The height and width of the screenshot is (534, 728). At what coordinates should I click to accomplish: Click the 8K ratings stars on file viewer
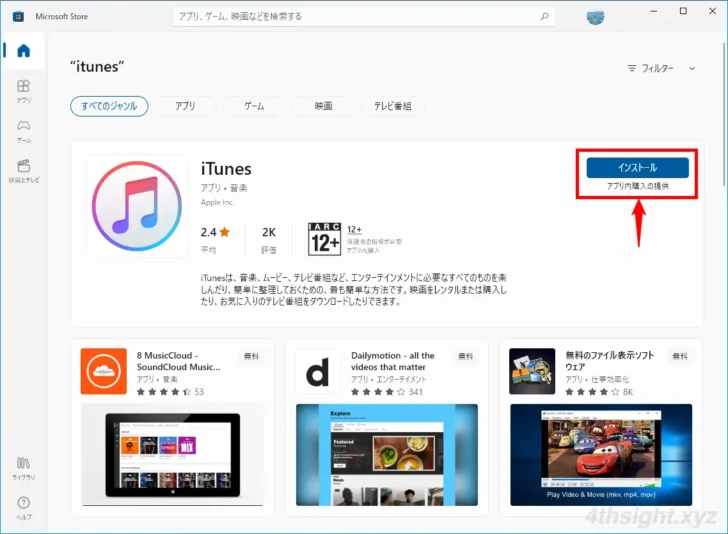(599, 392)
